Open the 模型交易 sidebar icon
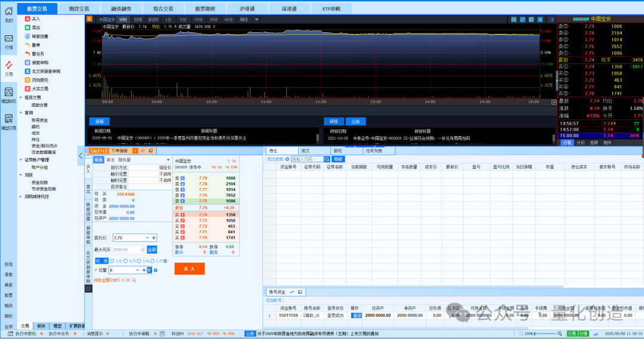 (8, 122)
